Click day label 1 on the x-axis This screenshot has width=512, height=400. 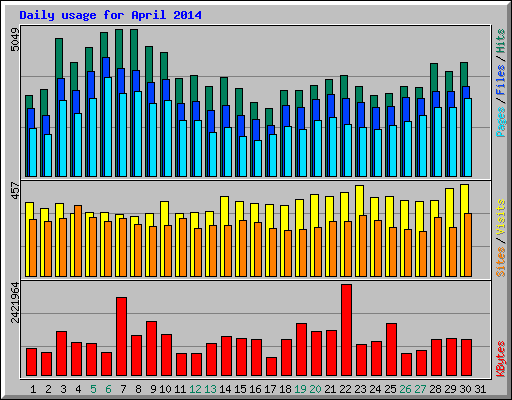coord(33,389)
